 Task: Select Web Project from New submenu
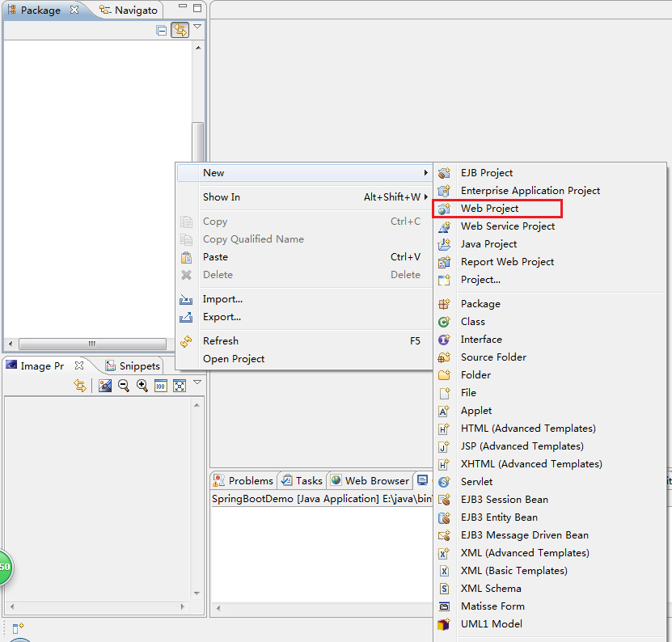tap(489, 209)
